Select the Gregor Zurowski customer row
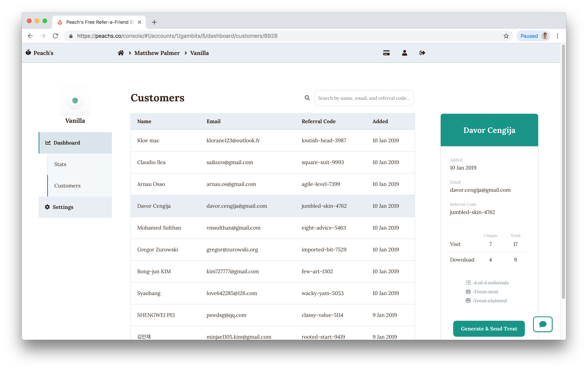 click(x=273, y=250)
